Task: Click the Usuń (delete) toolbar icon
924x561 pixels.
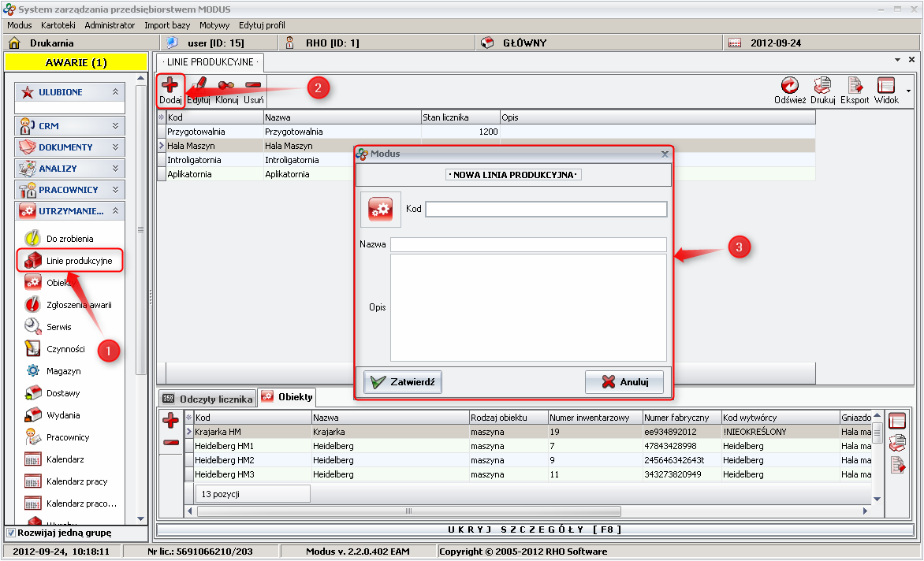Action: (254, 90)
